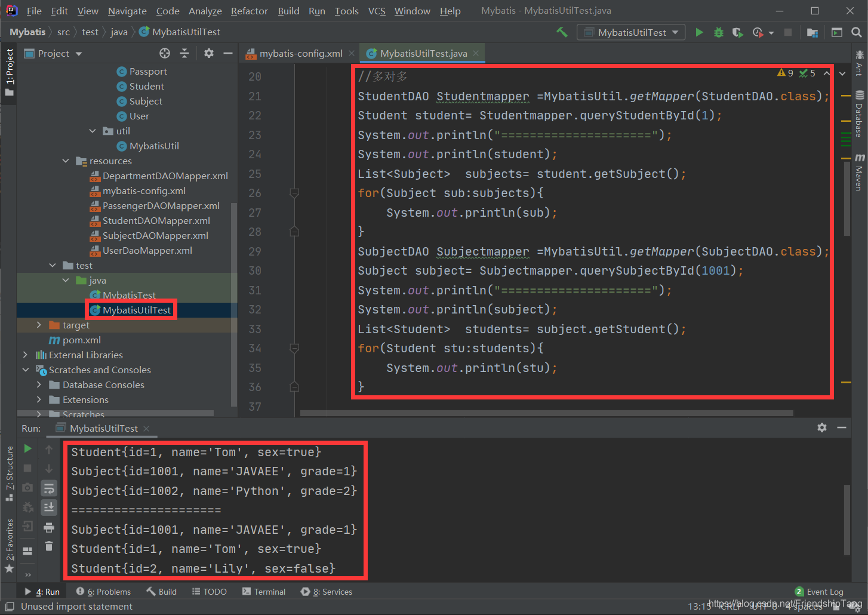Click the greyed stop square in toolbar
This screenshot has height=615, width=868.
point(788,32)
